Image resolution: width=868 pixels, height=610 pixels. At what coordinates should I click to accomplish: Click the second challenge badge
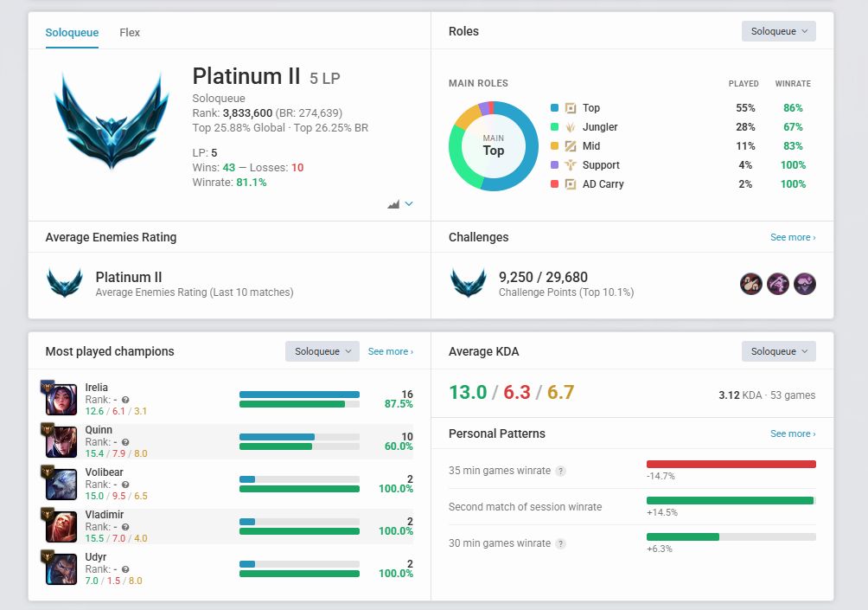coord(778,284)
